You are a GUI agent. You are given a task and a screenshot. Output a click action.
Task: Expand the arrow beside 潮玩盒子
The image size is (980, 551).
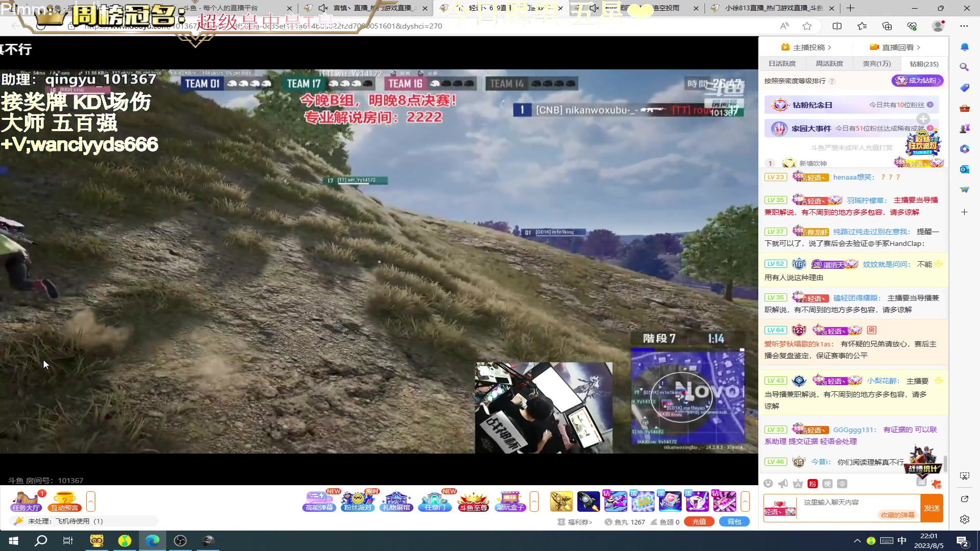[534, 502]
